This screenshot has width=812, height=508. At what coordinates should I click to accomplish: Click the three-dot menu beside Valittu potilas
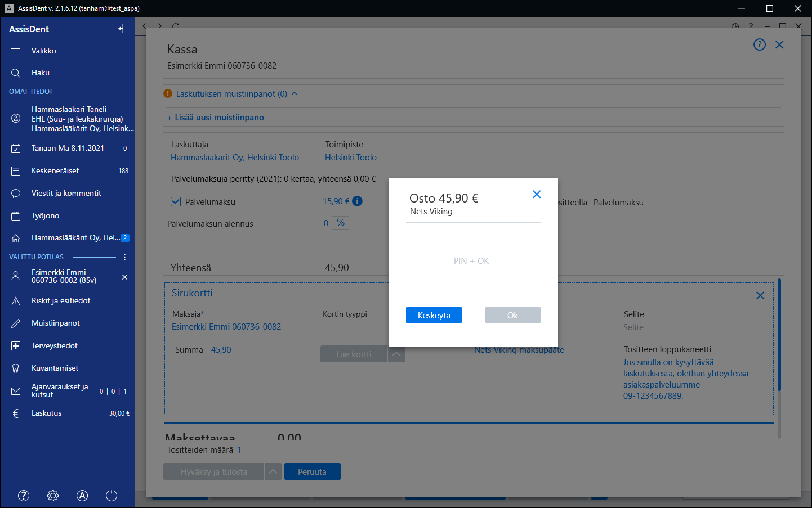click(124, 257)
